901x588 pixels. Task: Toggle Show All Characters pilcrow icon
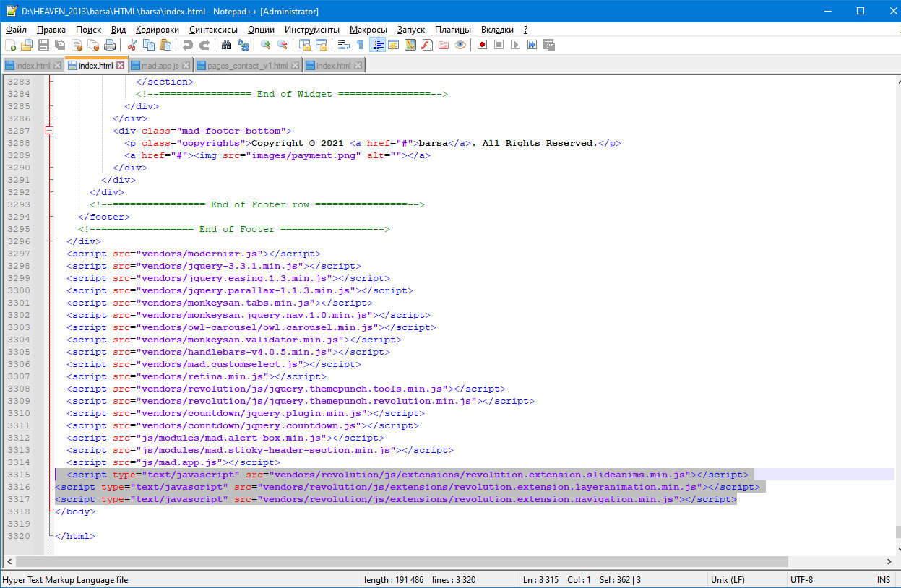360,45
